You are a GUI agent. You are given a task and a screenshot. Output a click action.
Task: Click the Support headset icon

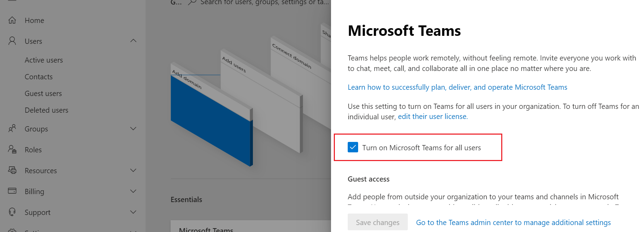pyautogui.click(x=12, y=212)
